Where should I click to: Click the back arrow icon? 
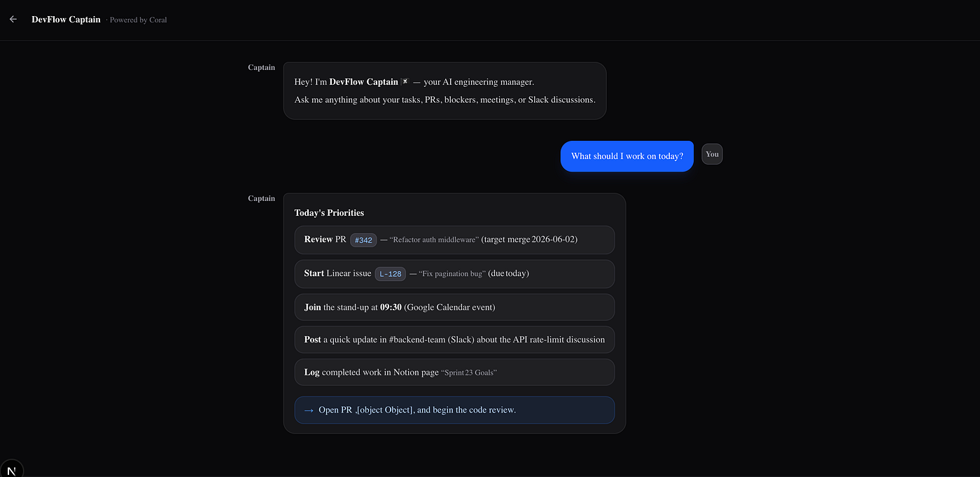13,20
